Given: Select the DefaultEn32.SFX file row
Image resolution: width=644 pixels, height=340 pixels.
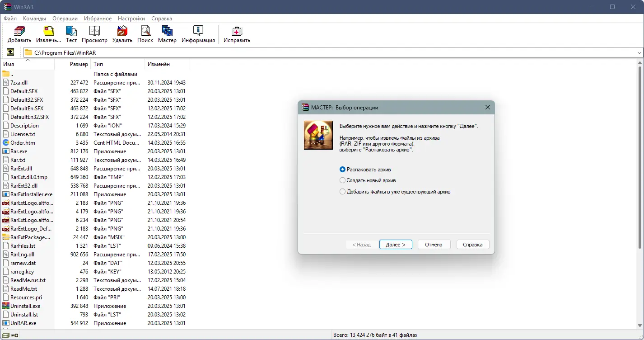Looking at the screenshot, I should pyautogui.click(x=95, y=117).
